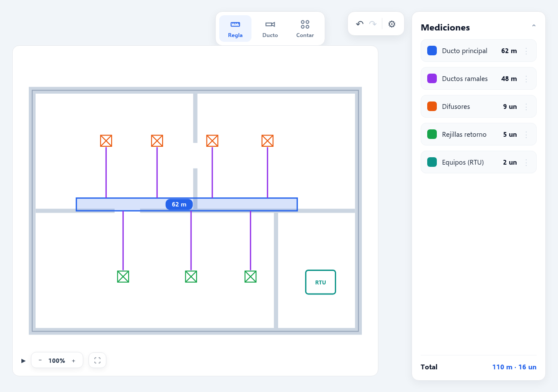
Task: Click the purple Ductos ramales color swatch
Action: tap(432, 78)
